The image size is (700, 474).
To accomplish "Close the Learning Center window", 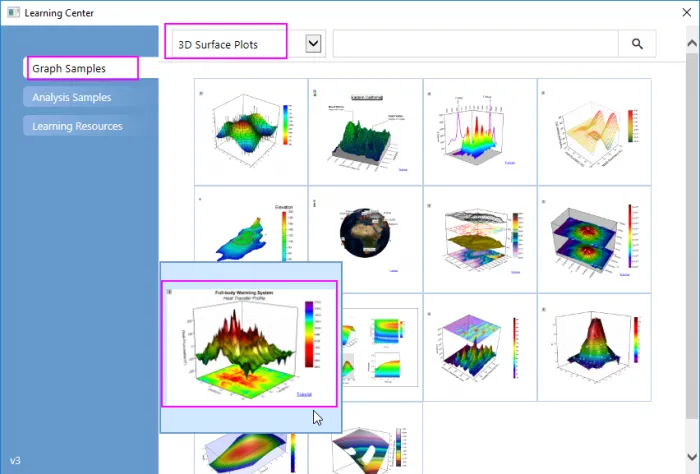I will click(687, 12).
